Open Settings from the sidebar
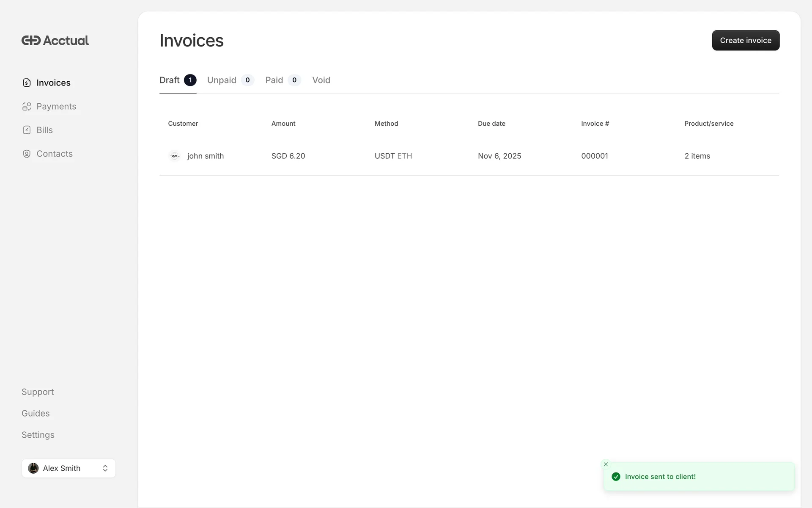This screenshot has width=812, height=508. click(x=38, y=435)
